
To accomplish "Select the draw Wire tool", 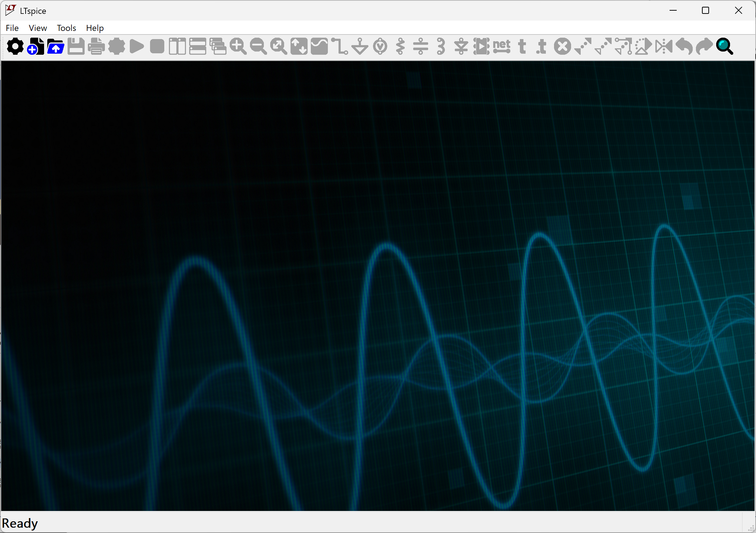I will click(x=340, y=47).
